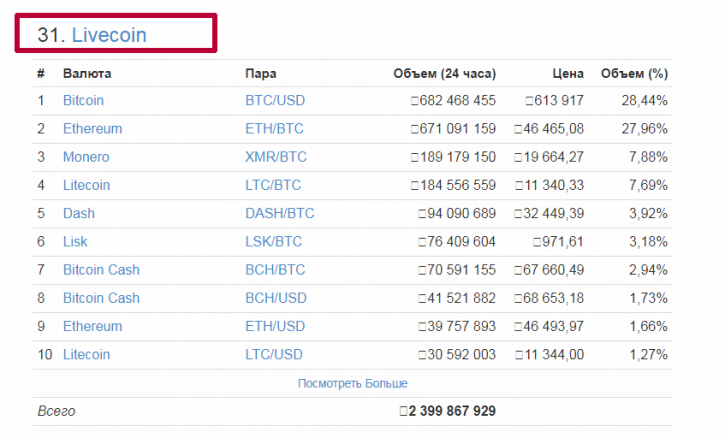The width and height of the screenshot is (725, 438).
Task: Open the Livecoin exchange heading link
Action: tap(109, 35)
